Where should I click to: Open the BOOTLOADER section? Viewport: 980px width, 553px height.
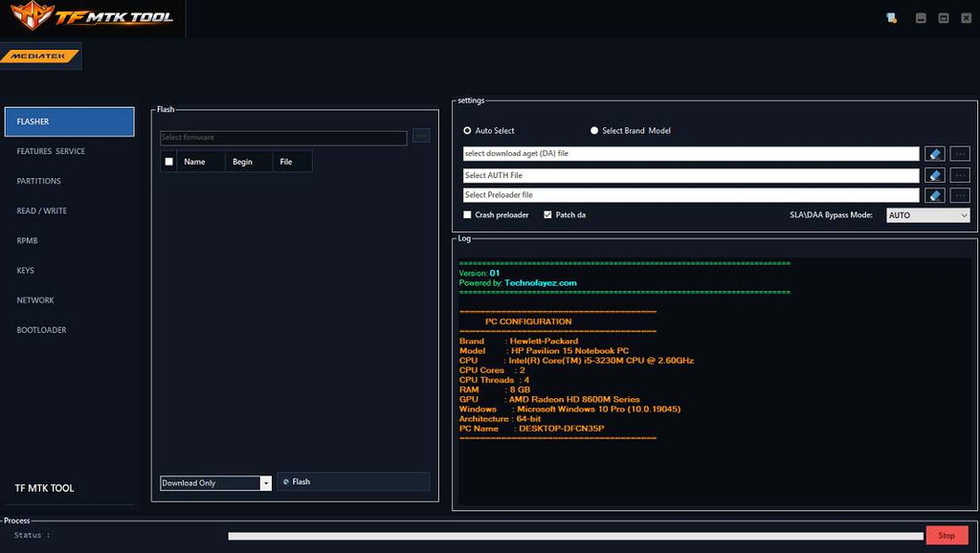(x=41, y=330)
